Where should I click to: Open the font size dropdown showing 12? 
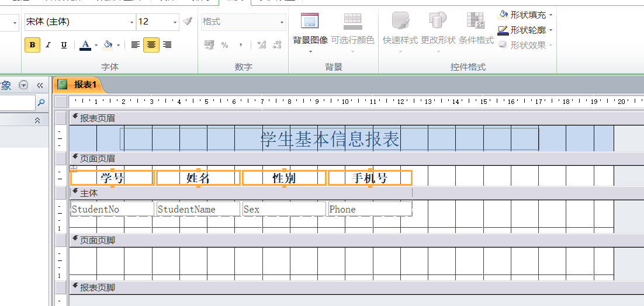[x=175, y=22]
